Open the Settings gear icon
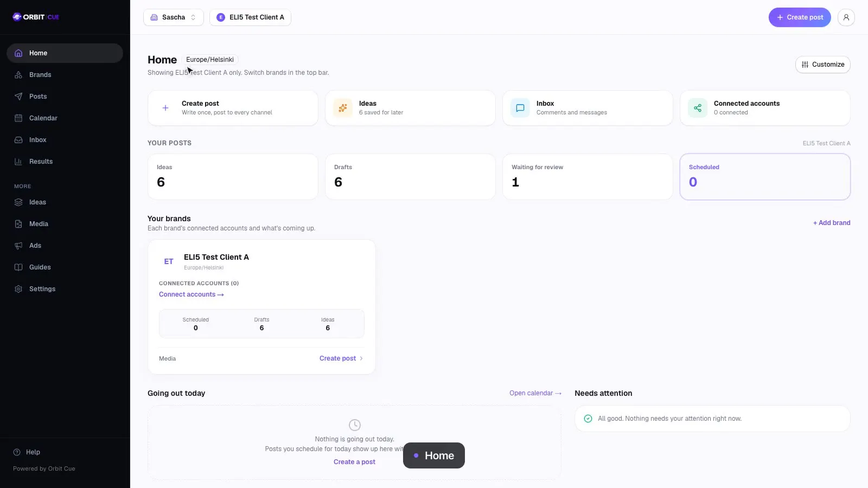 click(18, 289)
